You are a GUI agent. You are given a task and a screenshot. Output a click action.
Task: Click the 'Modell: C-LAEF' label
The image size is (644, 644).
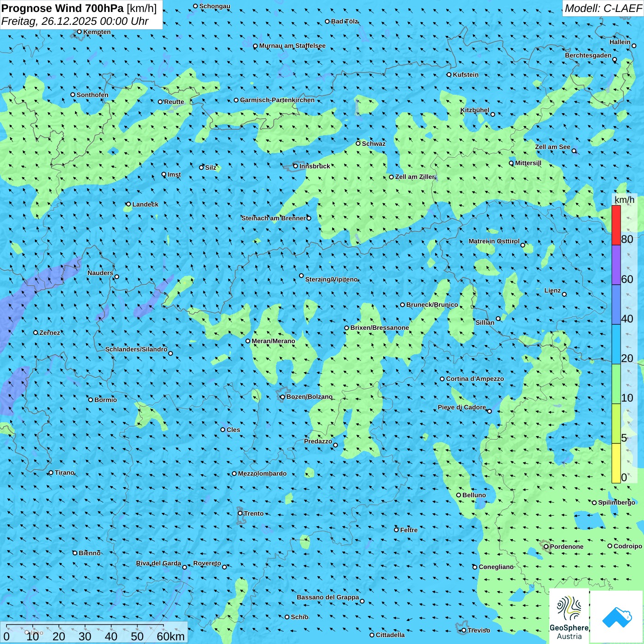tap(603, 8)
